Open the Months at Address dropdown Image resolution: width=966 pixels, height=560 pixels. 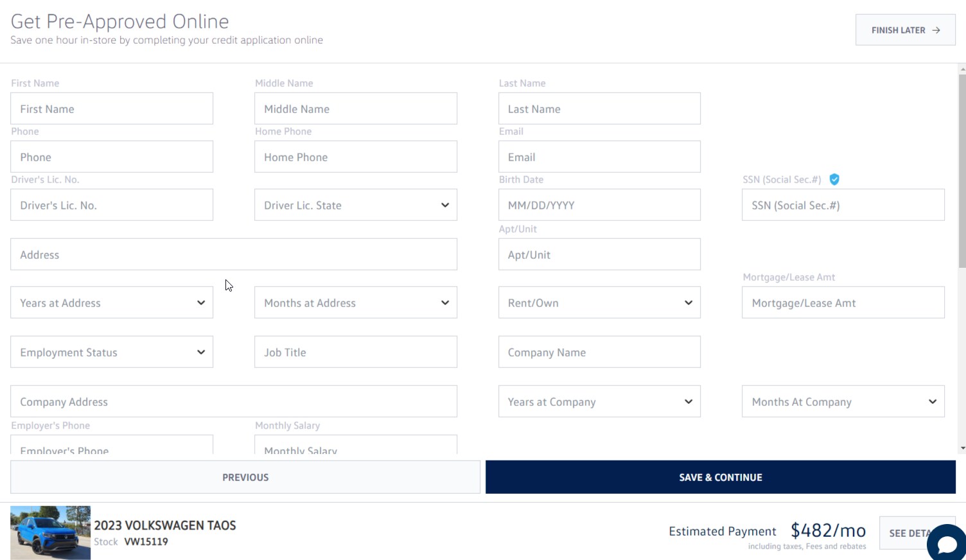pos(355,303)
